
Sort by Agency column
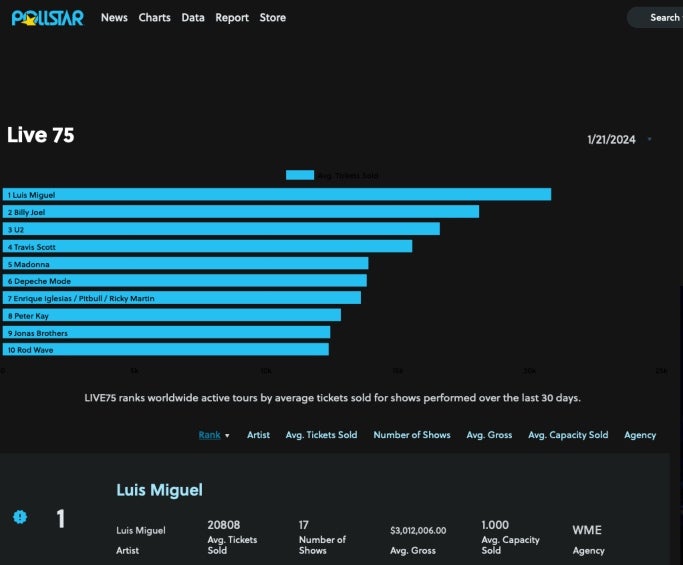tap(640, 435)
